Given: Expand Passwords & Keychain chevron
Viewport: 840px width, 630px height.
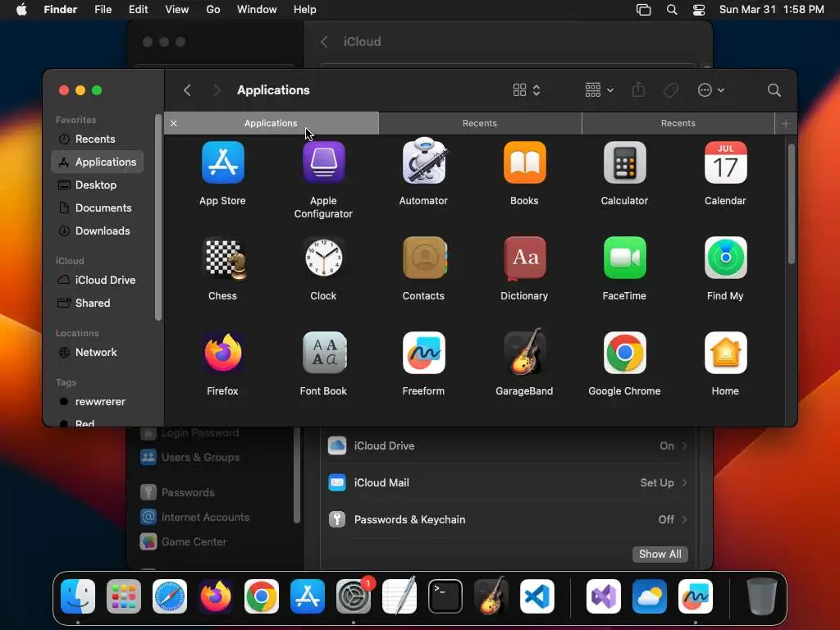Looking at the screenshot, I should 684,519.
